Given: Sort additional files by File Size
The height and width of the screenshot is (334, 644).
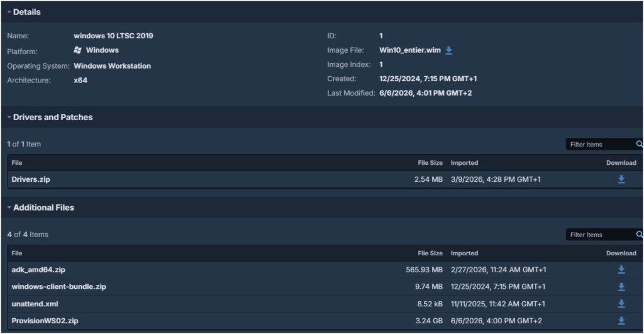Looking at the screenshot, I should 430,253.
